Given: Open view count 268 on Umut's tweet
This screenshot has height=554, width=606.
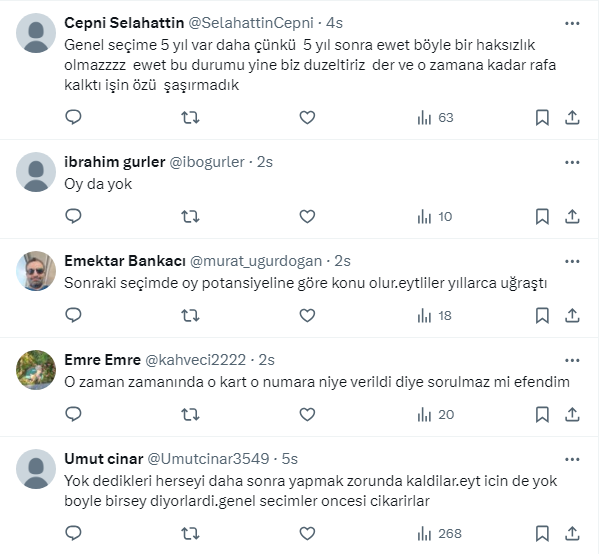Looking at the screenshot, I should pos(438,533).
